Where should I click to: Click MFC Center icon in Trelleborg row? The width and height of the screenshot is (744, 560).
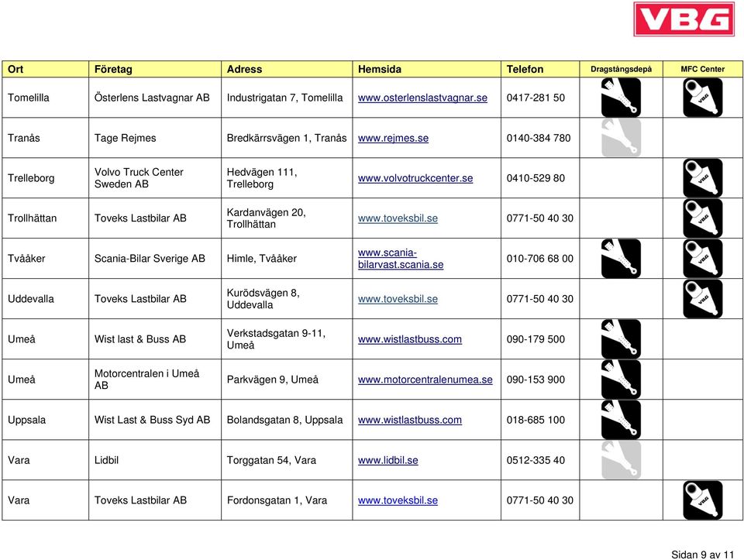(x=702, y=178)
